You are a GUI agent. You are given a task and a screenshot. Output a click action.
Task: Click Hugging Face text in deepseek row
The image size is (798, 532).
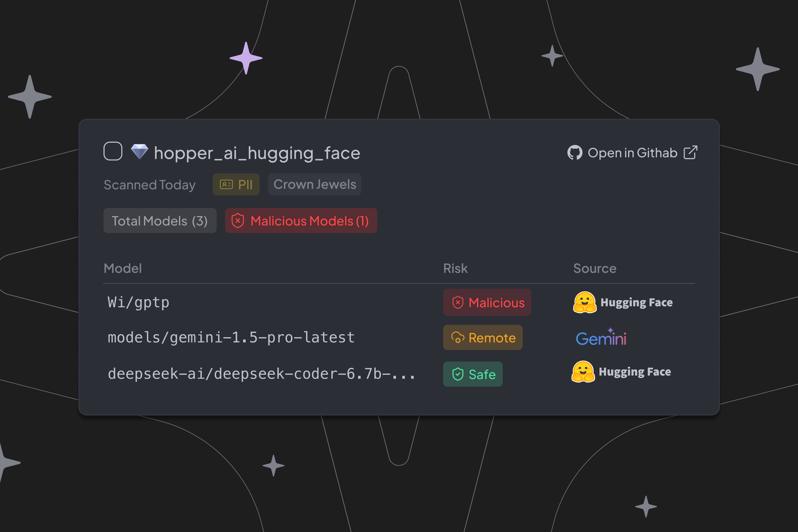[x=635, y=372]
